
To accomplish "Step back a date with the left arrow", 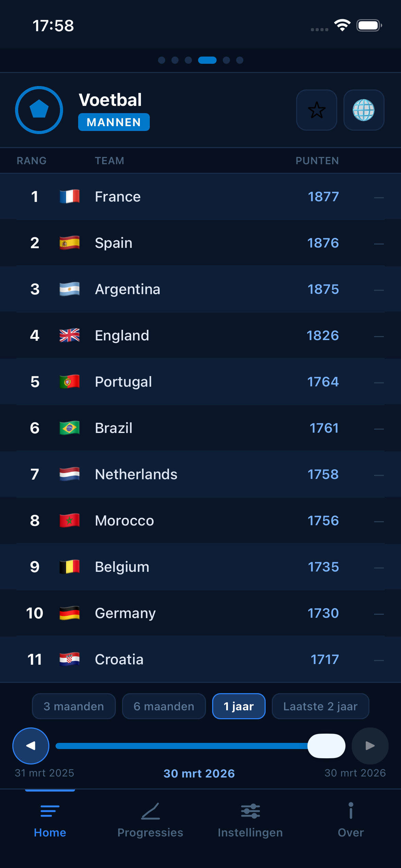I will [31, 746].
